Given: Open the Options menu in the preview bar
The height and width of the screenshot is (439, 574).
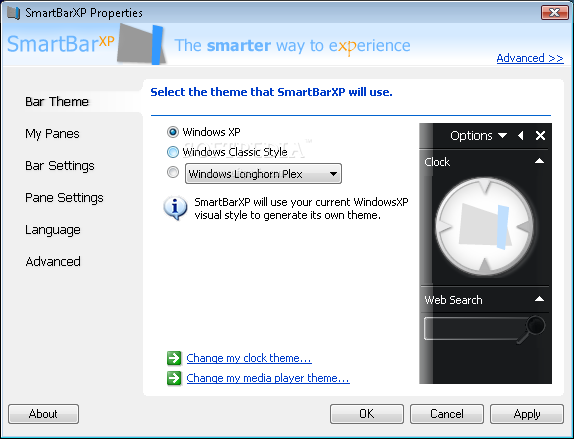Looking at the screenshot, I should tap(478, 136).
